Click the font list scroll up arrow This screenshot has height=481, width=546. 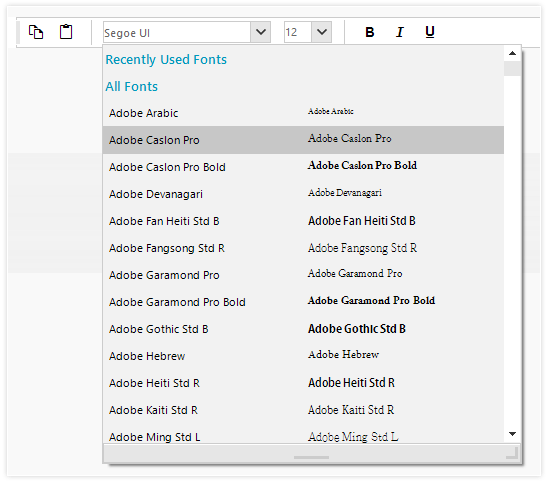(x=512, y=53)
